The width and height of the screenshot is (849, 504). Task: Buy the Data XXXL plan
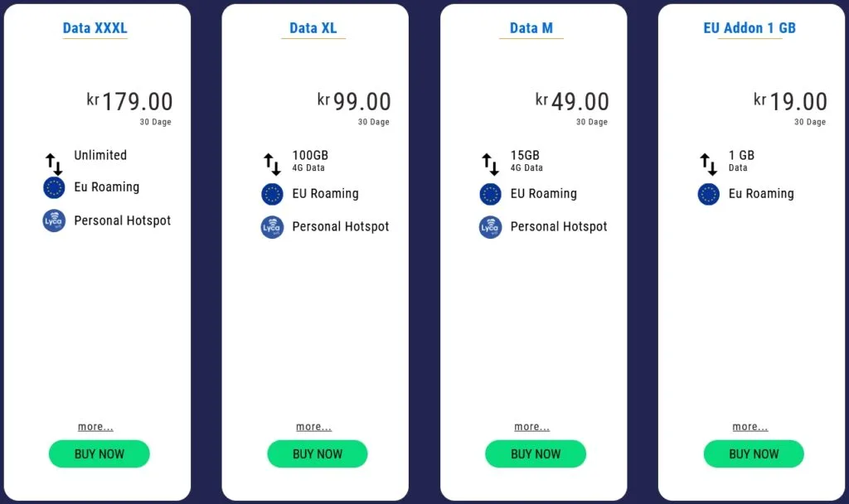[99, 454]
